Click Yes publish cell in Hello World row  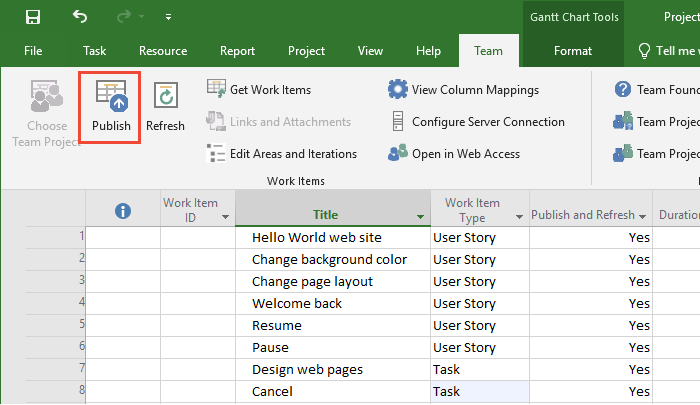(591, 238)
